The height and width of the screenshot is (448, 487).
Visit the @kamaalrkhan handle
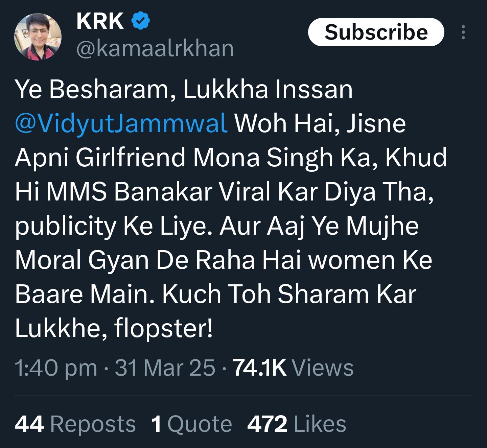click(x=155, y=48)
